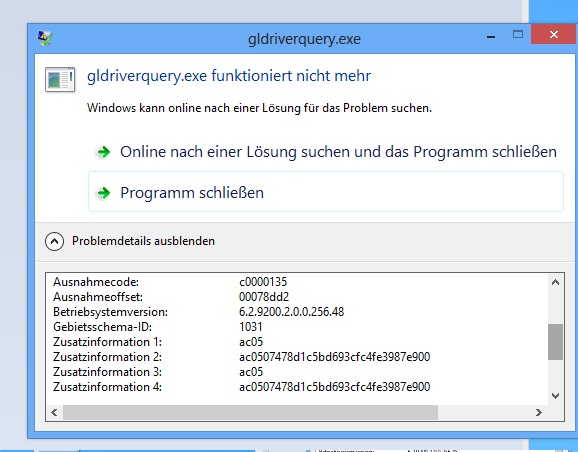Click the vertical scrollbar thumb in details
The height and width of the screenshot is (452, 578).
(x=555, y=342)
